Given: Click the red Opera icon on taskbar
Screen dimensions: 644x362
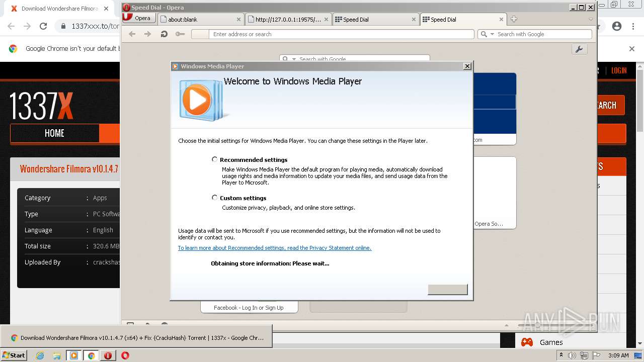Looking at the screenshot, I should tap(125, 355).
